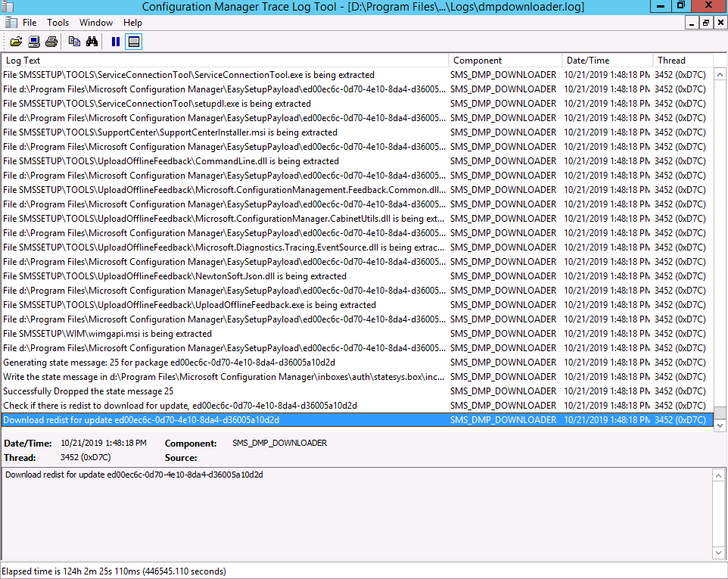The width and height of the screenshot is (728, 579).
Task: Open the File menu
Action: point(30,22)
